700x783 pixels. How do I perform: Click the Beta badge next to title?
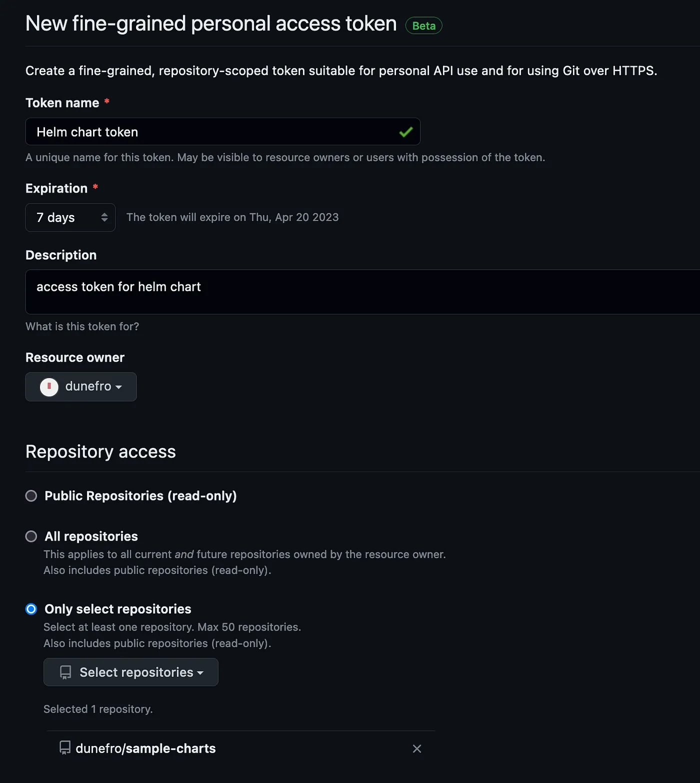(423, 25)
